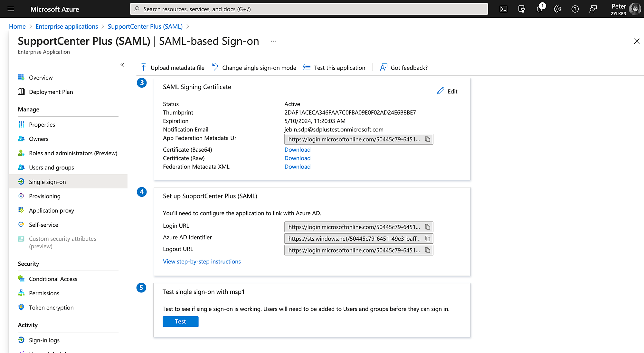Click the Azure search box
The height and width of the screenshot is (353, 644).
[x=308, y=9]
